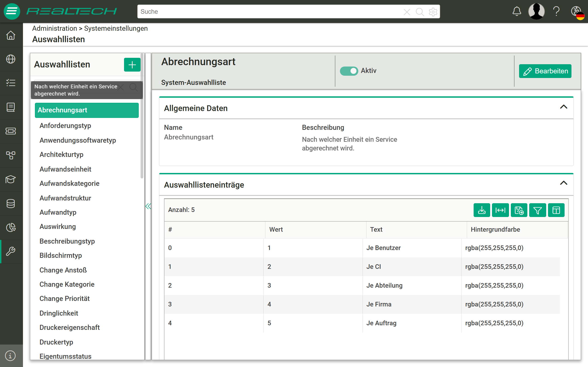Collapse the left Auswahllisten panel with double chevron

[x=148, y=206]
